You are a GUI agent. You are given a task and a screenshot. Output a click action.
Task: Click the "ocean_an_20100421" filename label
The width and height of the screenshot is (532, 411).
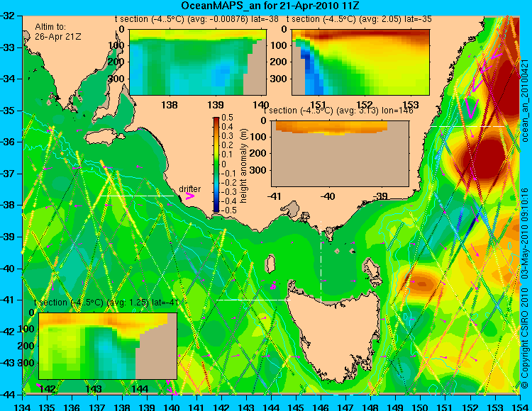point(524,101)
